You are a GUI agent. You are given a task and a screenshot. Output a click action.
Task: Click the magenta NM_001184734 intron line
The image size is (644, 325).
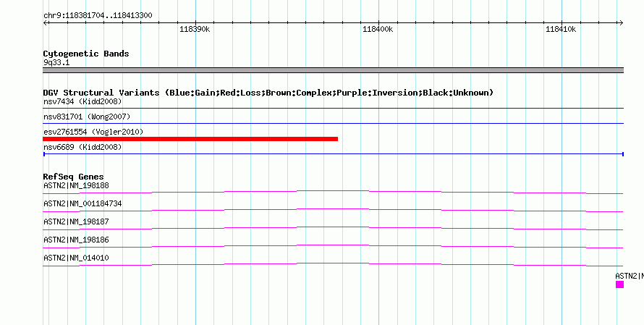pyautogui.click(x=333, y=210)
